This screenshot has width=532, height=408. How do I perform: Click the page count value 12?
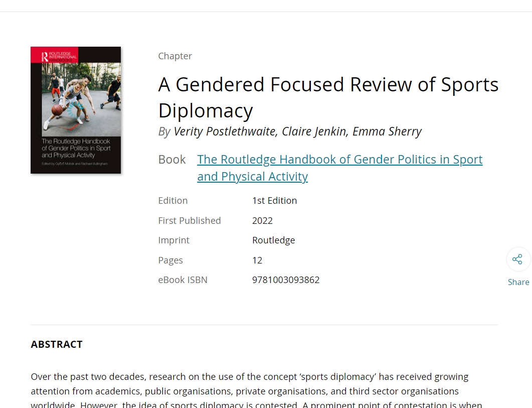pos(257,260)
